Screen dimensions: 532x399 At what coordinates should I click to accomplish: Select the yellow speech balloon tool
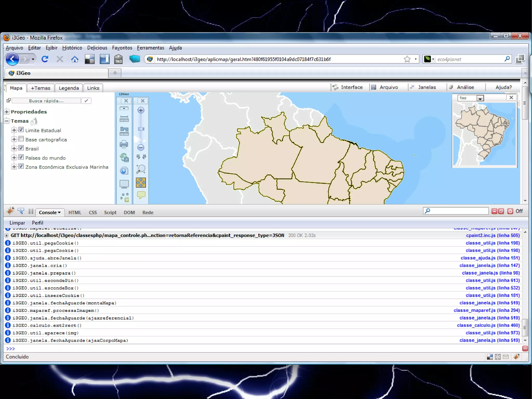click(x=141, y=195)
